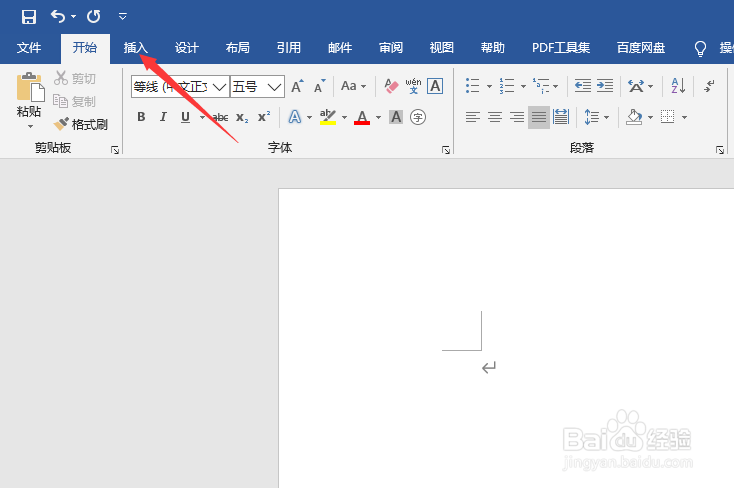Apply the yellow text highlight color
Viewport: 734px width, 488px height.
(x=328, y=117)
